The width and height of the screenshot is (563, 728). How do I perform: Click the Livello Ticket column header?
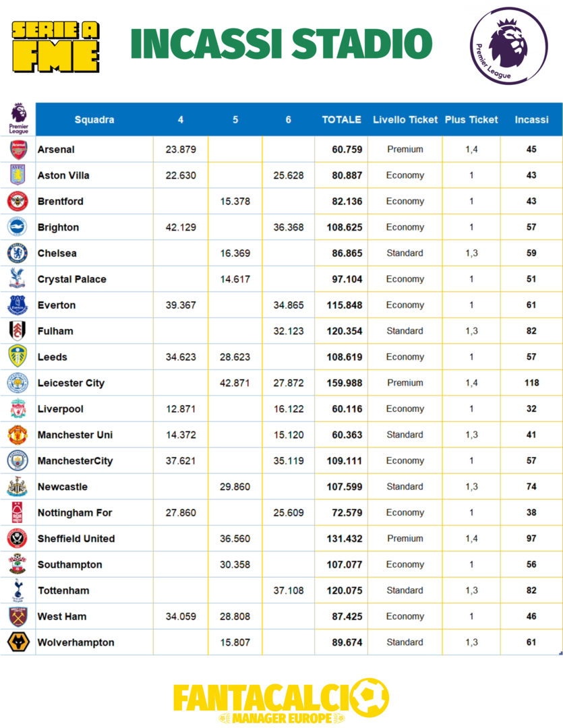405,120
